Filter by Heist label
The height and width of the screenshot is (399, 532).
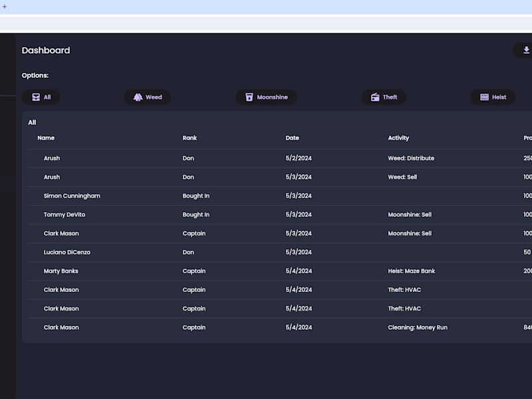tap(499, 97)
